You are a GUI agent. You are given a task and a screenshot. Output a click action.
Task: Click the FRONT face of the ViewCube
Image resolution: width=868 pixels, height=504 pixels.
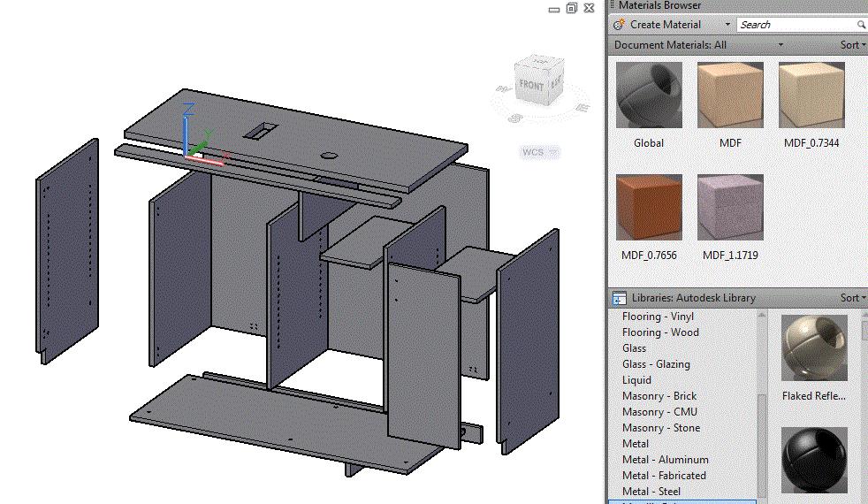531,85
